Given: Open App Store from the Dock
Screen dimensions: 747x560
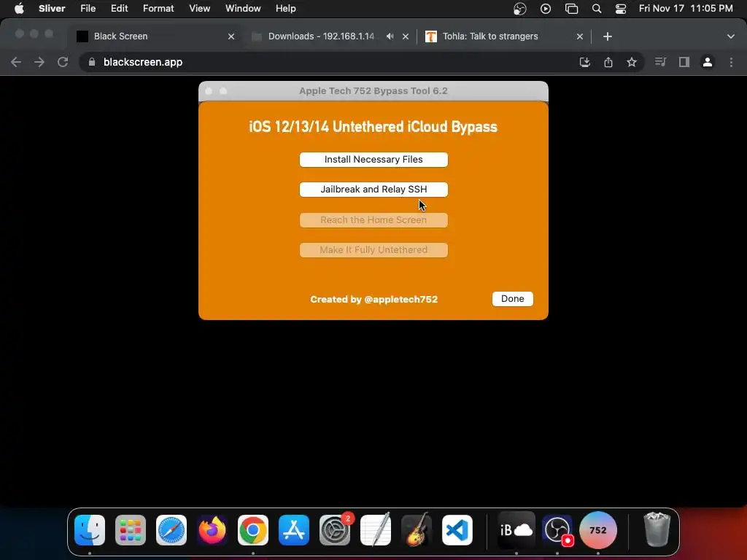Looking at the screenshot, I should click(294, 530).
